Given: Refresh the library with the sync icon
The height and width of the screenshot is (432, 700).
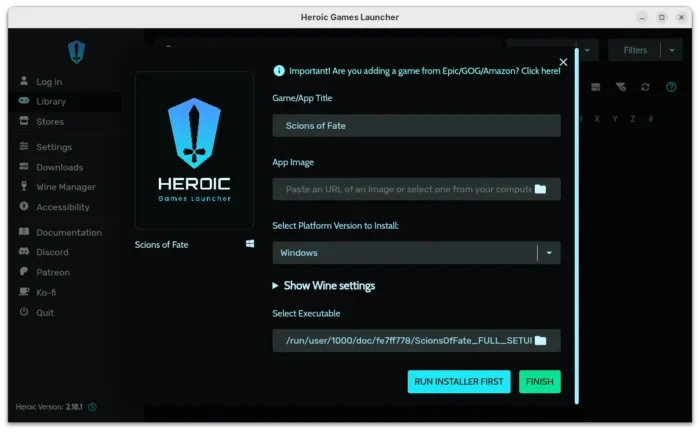Looking at the screenshot, I should [x=645, y=87].
